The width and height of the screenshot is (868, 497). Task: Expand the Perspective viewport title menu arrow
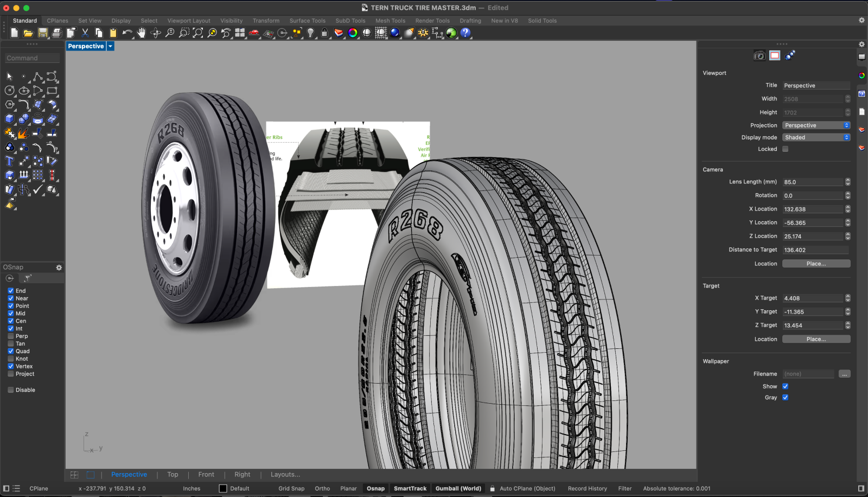[x=110, y=46]
